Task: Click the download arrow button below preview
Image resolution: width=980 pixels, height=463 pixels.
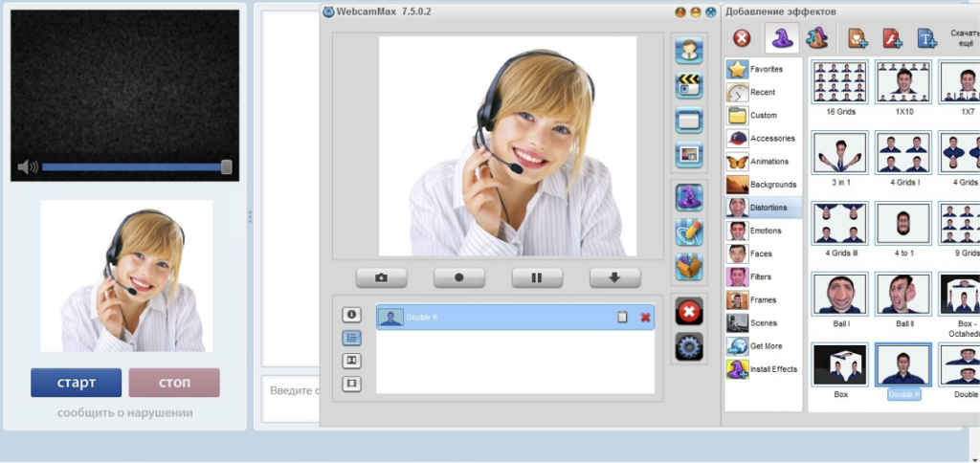Action: 614,277
